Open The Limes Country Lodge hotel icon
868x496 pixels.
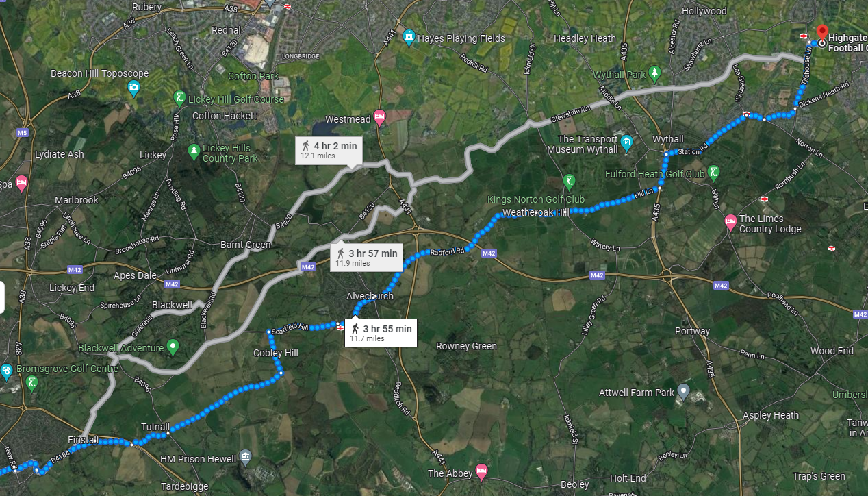(x=730, y=222)
